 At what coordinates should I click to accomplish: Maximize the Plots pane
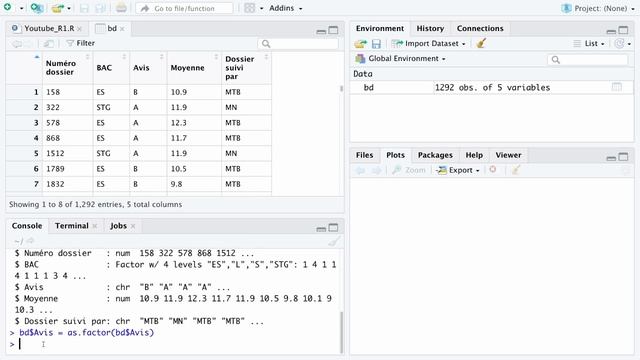coord(623,157)
